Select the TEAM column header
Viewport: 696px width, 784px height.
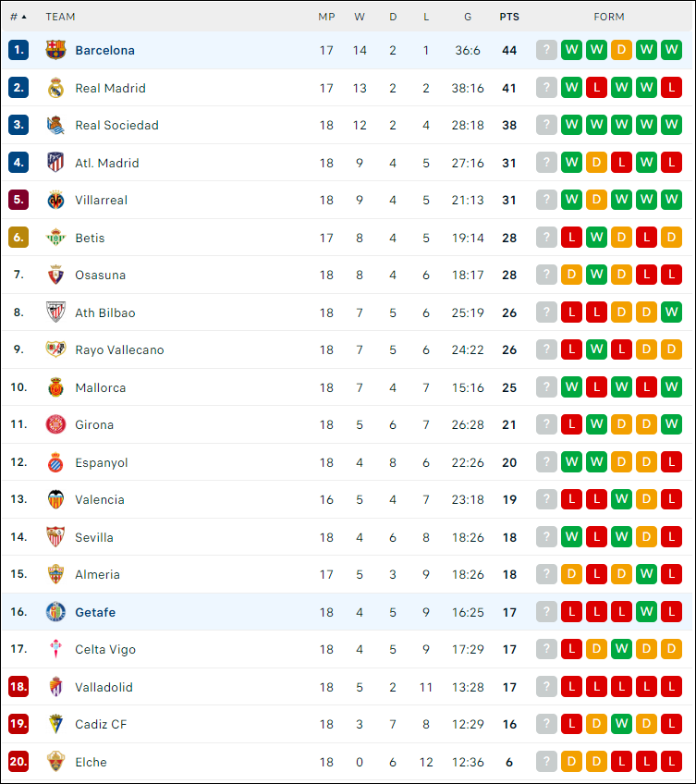(x=60, y=17)
